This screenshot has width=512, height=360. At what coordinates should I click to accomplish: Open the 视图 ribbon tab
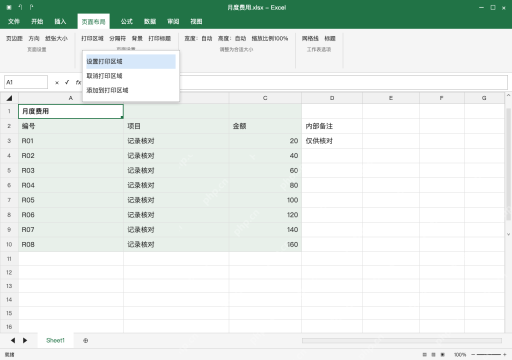pyautogui.click(x=196, y=22)
